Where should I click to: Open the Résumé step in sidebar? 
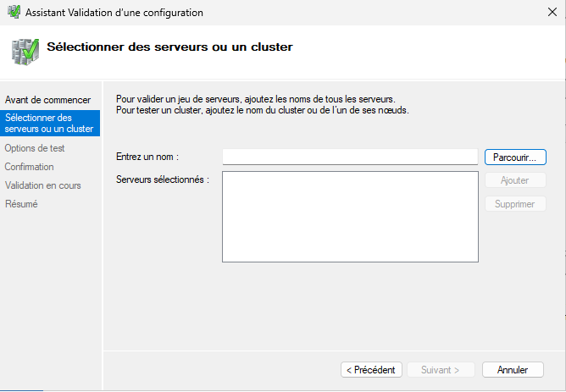pyautogui.click(x=21, y=204)
